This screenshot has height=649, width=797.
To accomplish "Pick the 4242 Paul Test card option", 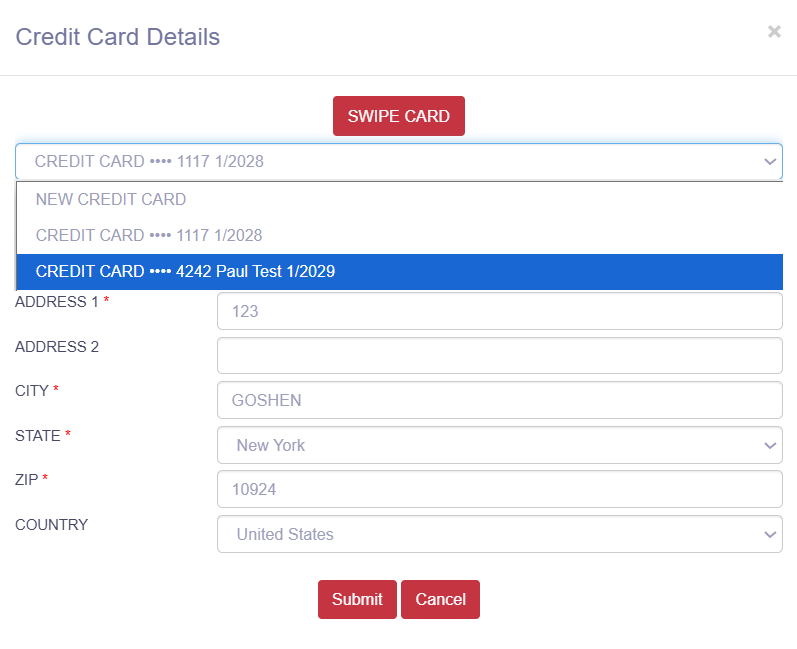I will point(185,271).
